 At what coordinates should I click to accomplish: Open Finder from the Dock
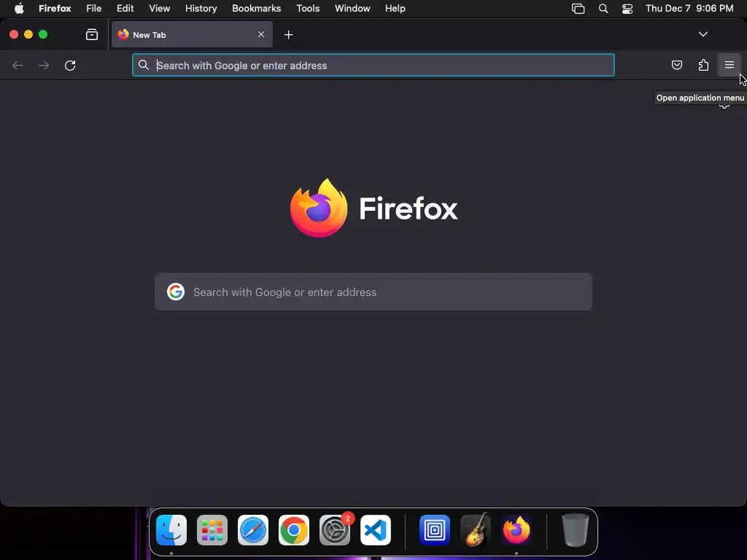pyautogui.click(x=171, y=529)
